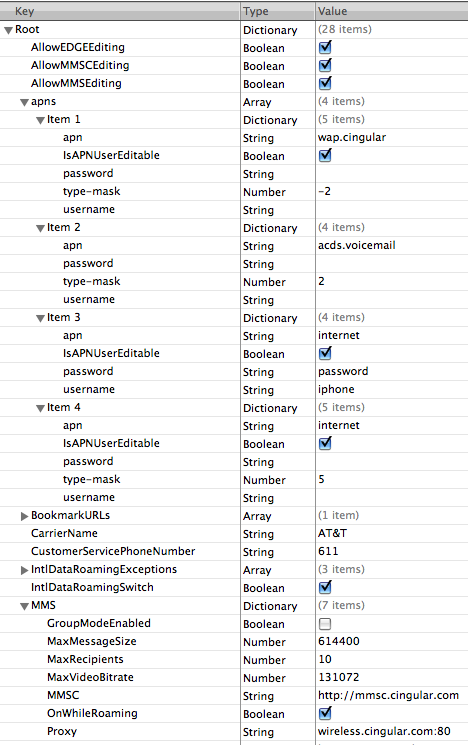Toggle the AllowMMSEditing checkbox
This screenshot has height=745, width=468.
325,84
